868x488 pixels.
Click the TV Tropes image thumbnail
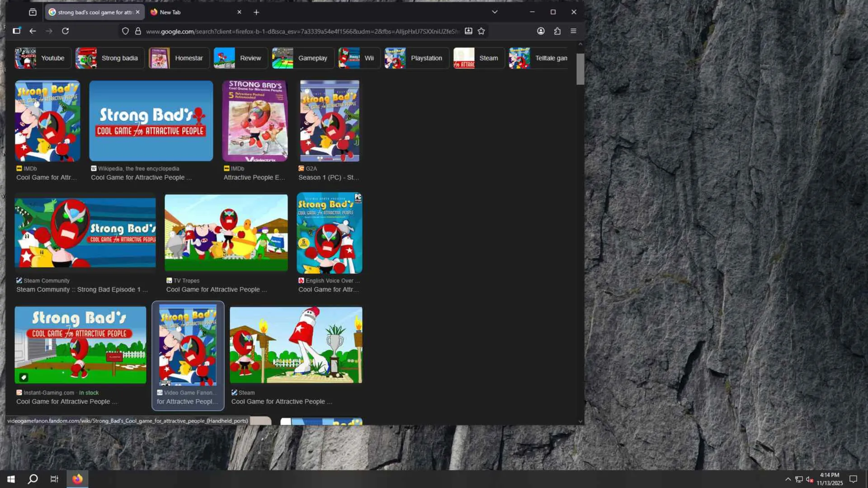(x=226, y=233)
